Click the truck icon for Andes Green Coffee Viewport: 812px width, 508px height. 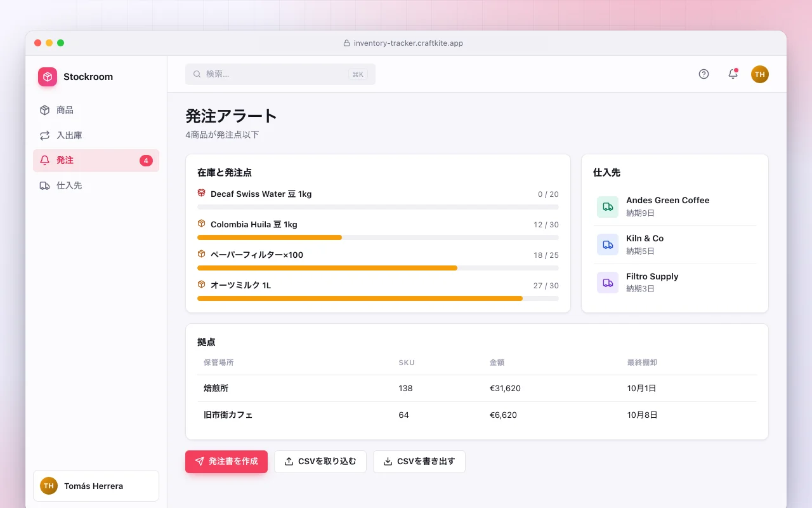click(608, 206)
